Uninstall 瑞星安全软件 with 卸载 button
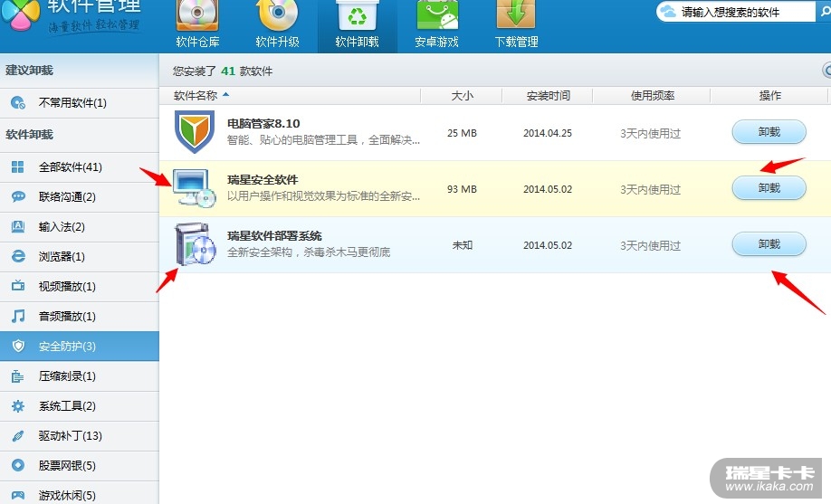 point(769,188)
